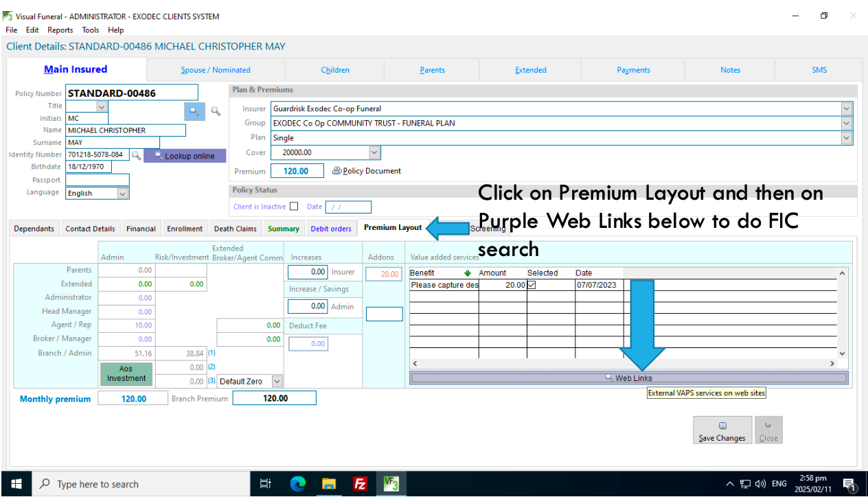This screenshot has width=868, height=497.
Task: Switch to the Payments tab
Action: tap(633, 70)
